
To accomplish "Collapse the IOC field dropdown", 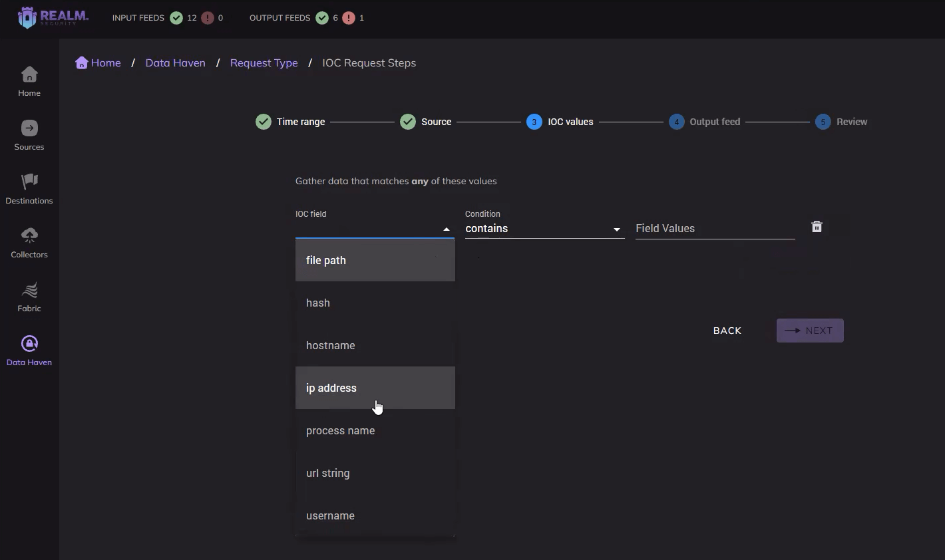I will click(446, 228).
